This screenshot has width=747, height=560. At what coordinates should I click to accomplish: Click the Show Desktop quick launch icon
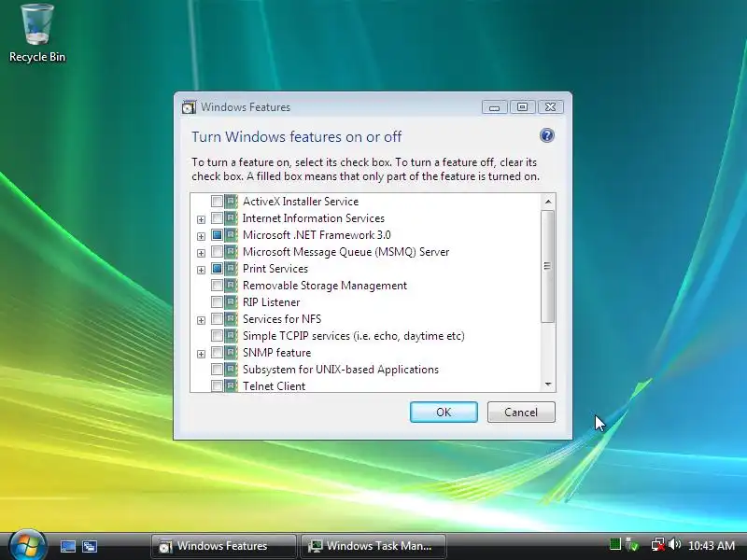68,546
